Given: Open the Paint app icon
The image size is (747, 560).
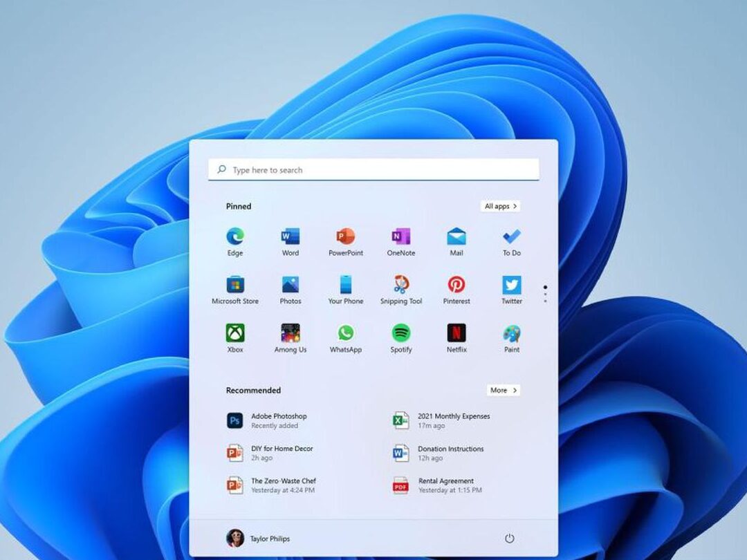Looking at the screenshot, I should pos(512,333).
